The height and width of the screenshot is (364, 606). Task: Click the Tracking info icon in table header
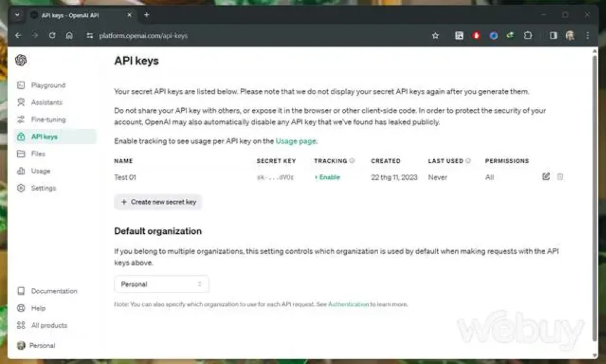pyautogui.click(x=352, y=161)
